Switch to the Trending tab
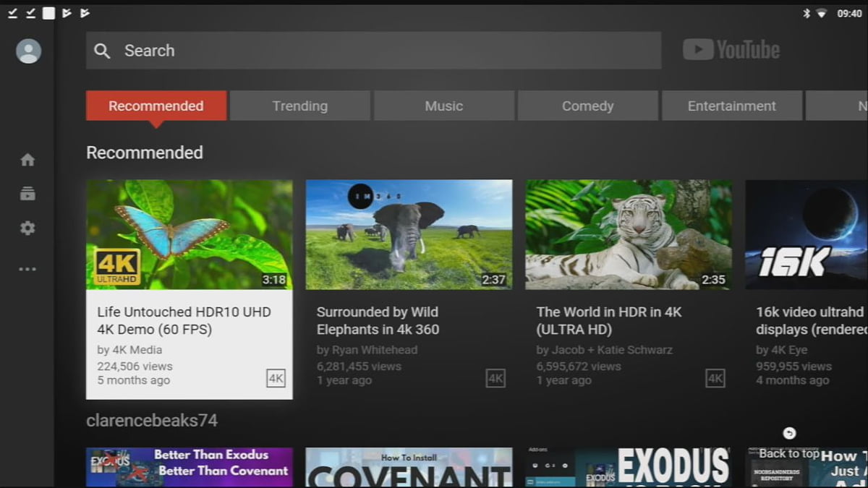This screenshot has width=868, height=488. [x=300, y=106]
